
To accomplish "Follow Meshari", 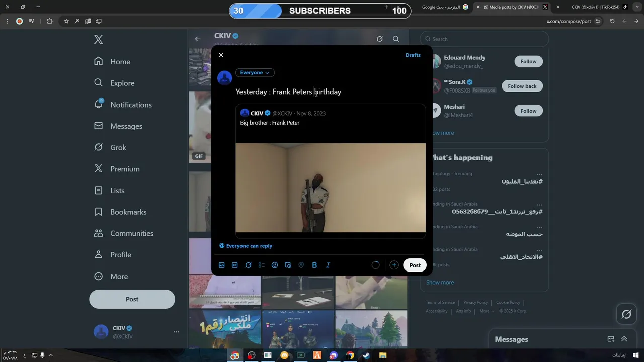I will click(528, 111).
